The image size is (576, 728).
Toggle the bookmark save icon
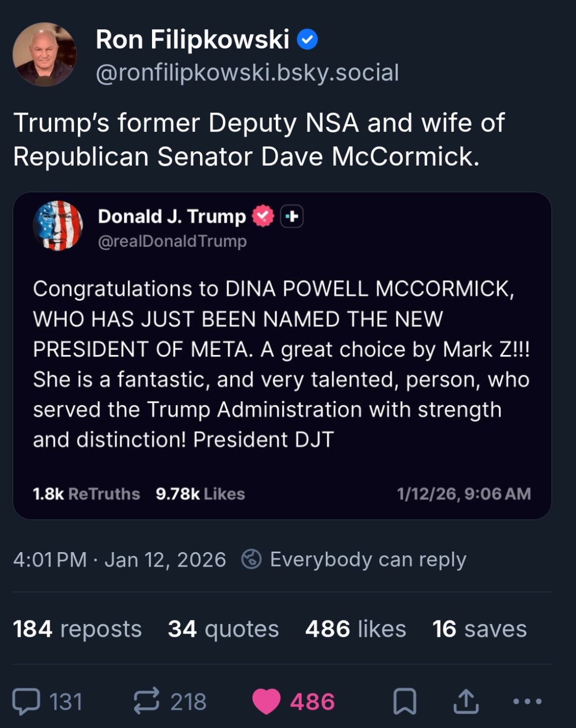(405, 701)
